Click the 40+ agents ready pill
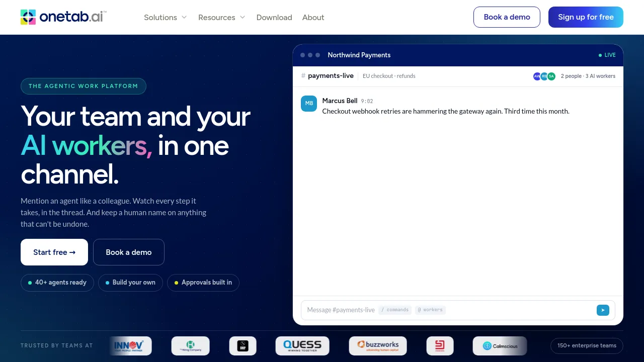The height and width of the screenshot is (362, 644). tap(57, 283)
